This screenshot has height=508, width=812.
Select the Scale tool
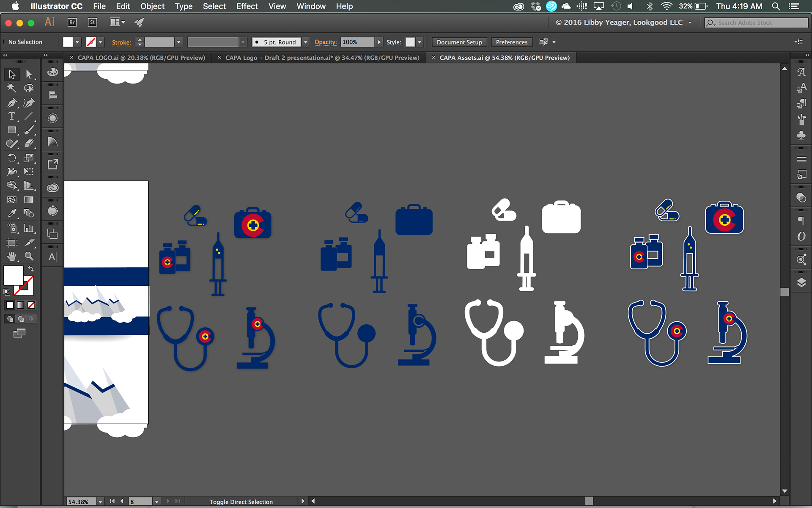click(x=28, y=158)
